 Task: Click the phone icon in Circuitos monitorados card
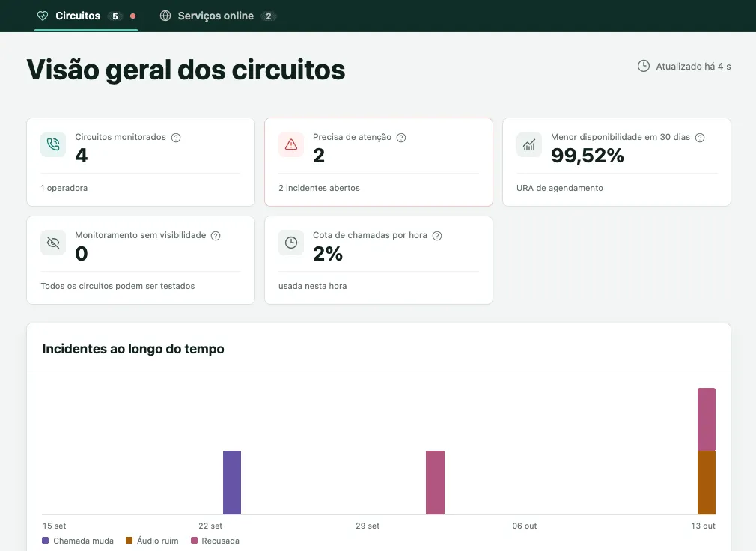(x=53, y=144)
